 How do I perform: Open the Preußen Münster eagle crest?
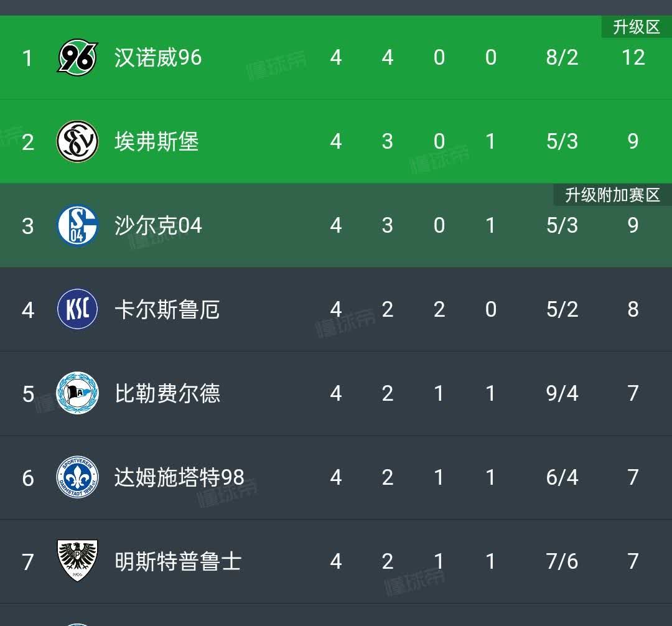78,561
